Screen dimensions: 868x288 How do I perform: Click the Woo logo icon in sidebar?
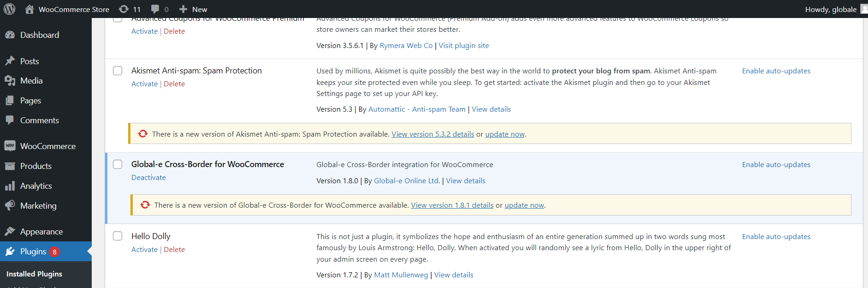(10, 146)
